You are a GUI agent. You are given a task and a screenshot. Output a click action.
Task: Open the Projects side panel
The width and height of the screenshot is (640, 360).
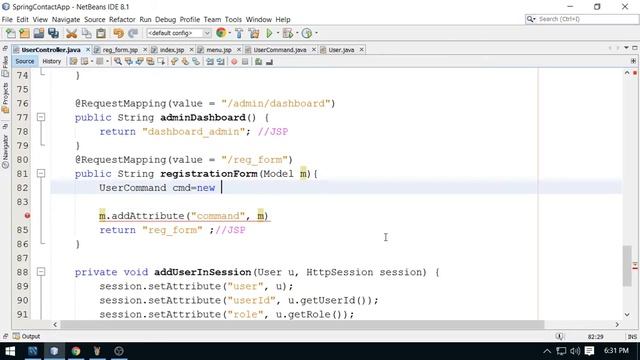click(x=5, y=98)
